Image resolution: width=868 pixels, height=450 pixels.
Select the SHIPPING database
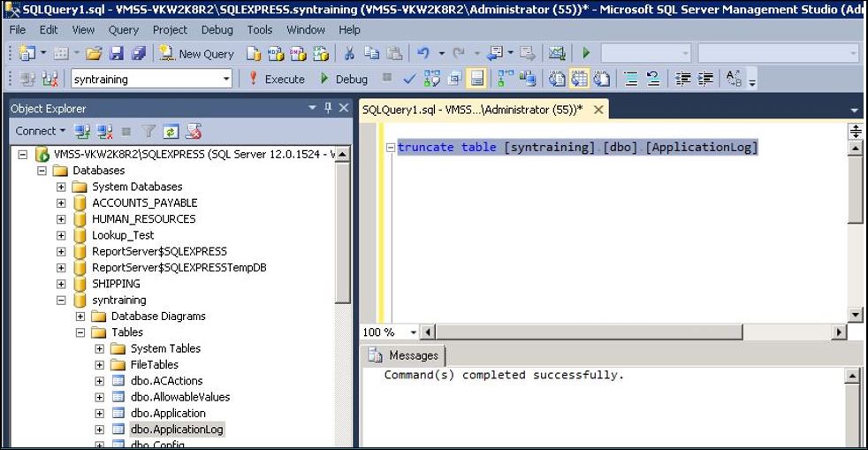pos(116,284)
